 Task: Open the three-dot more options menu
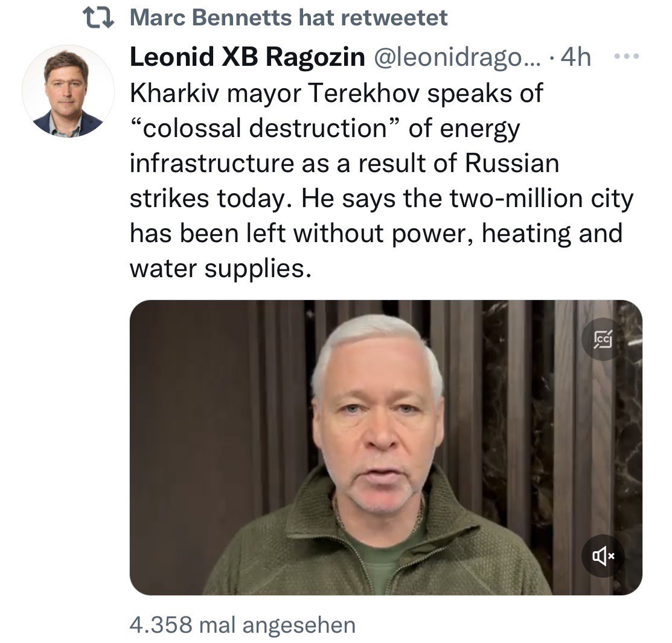point(627,57)
